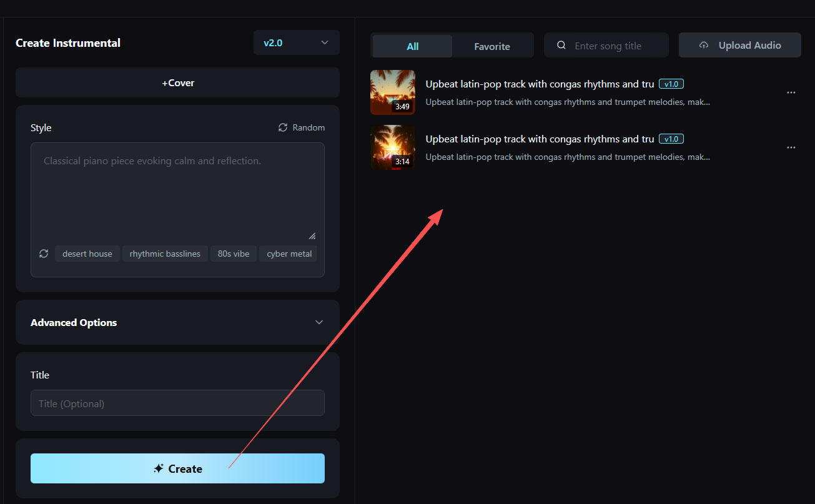Select the All tab
This screenshot has width=815, height=504.
point(412,46)
